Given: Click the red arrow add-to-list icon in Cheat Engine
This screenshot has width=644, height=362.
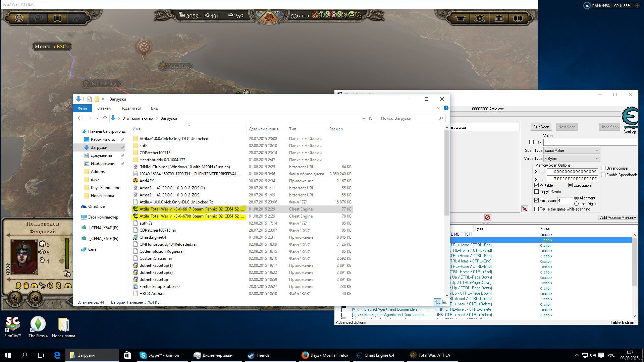Looking at the screenshot, I should pos(525,209).
